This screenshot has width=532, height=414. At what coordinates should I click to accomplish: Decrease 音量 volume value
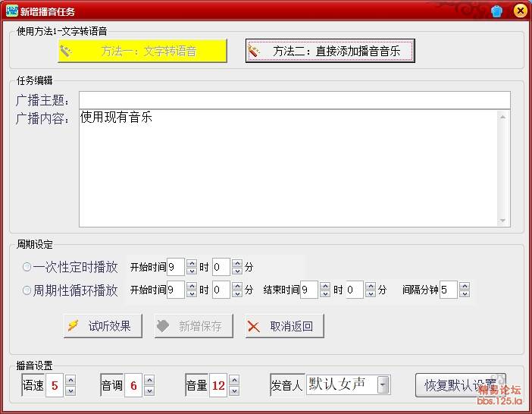234,390
